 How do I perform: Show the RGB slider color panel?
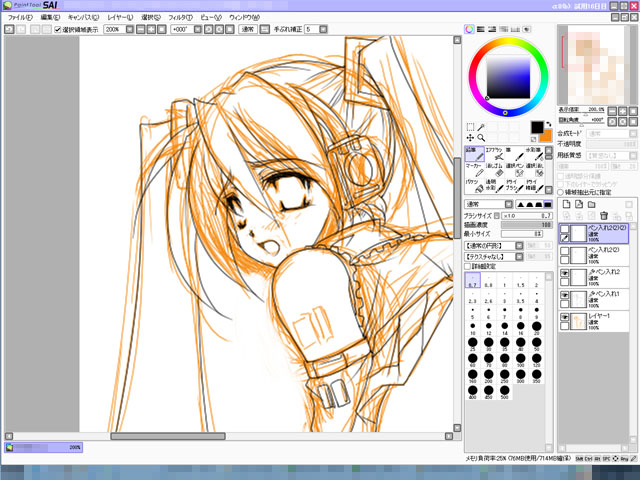point(481,29)
